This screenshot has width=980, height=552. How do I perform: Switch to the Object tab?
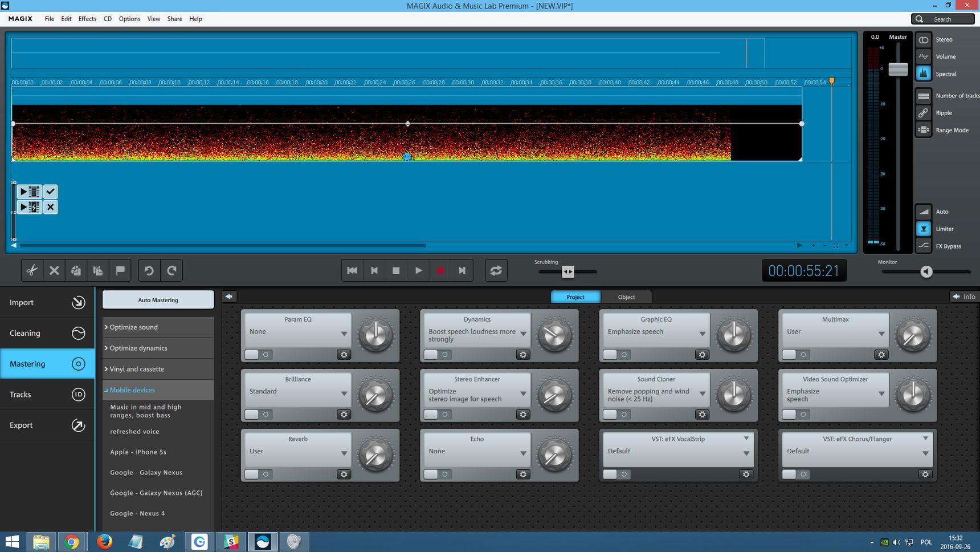point(626,297)
